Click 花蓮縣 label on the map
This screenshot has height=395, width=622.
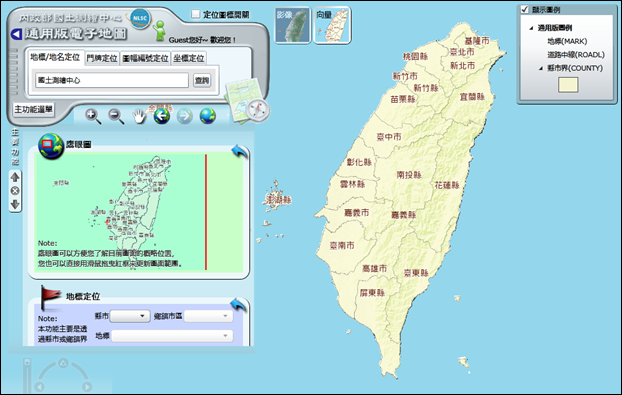pos(447,185)
